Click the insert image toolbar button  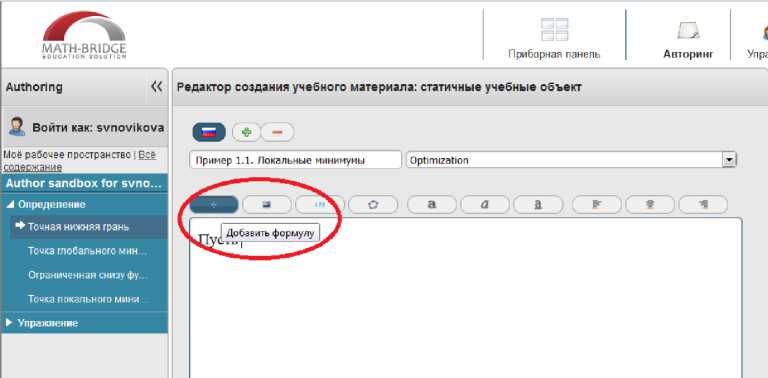267,205
